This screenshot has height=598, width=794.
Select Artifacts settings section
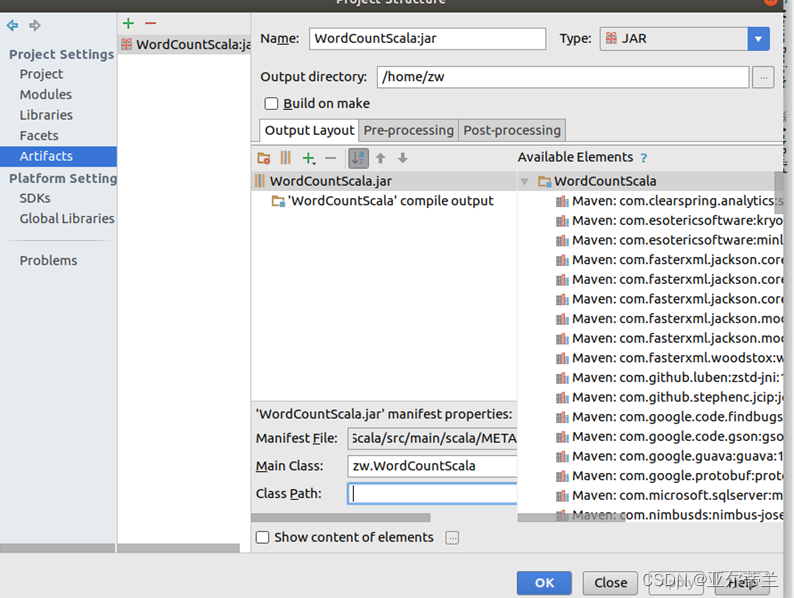point(58,156)
